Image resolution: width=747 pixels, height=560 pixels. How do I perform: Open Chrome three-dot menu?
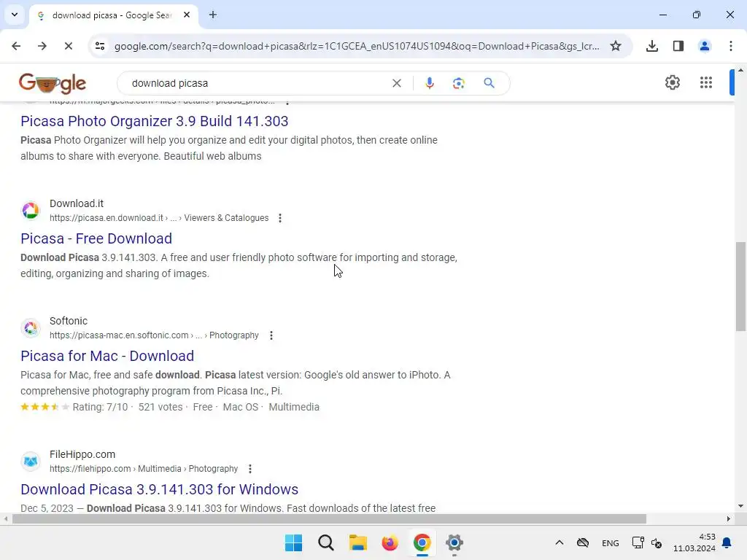click(730, 46)
